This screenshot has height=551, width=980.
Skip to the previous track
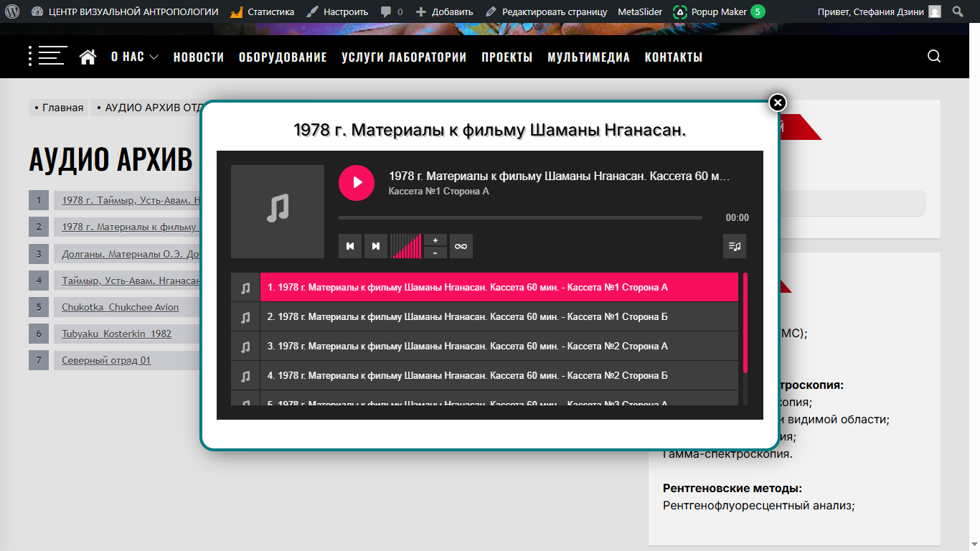point(350,246)
